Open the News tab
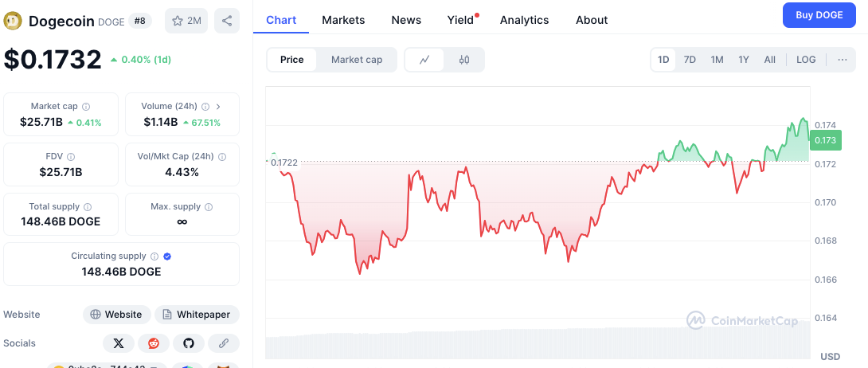868x368 pixels. pyautogui.click(x=406, y=20)
